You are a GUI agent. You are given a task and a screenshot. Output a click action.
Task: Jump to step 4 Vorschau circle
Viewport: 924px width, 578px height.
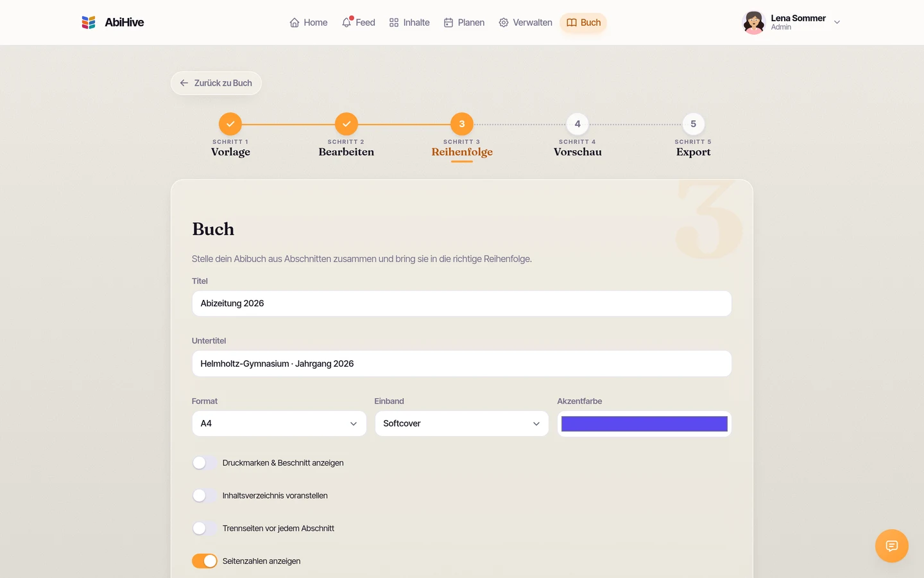coord(577,124)
